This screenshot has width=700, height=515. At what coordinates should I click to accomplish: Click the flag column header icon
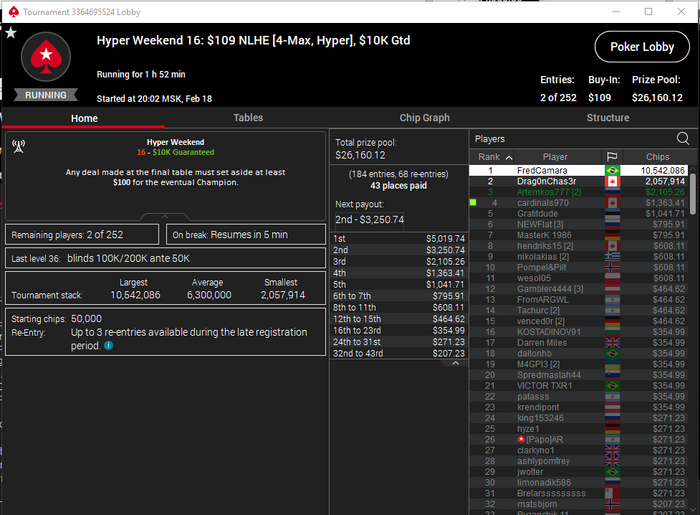click(x=612, y=157)
